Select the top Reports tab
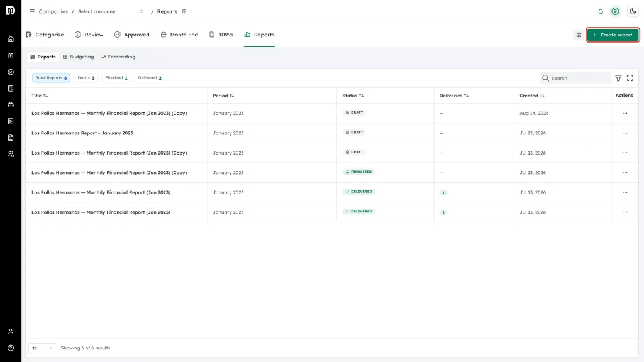 259,35
